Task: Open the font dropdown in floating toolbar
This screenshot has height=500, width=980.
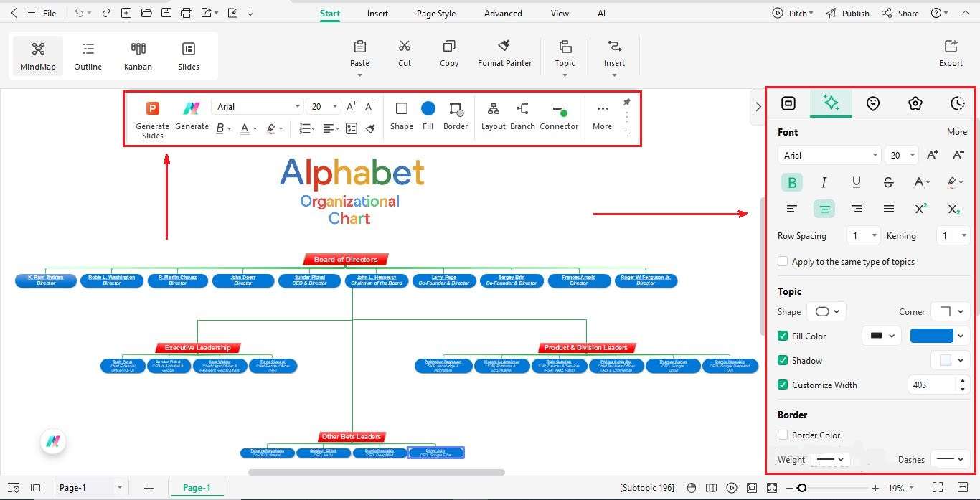Action: pos(258,106)
